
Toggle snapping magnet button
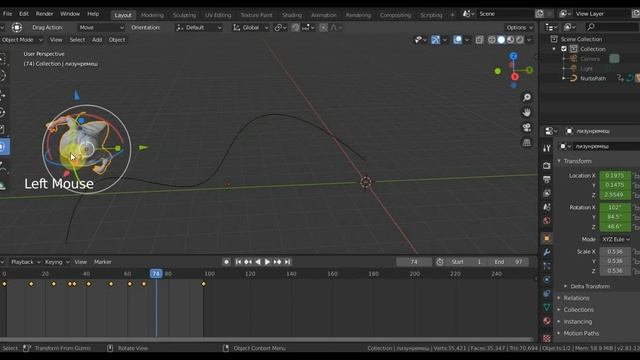[296, 27]
